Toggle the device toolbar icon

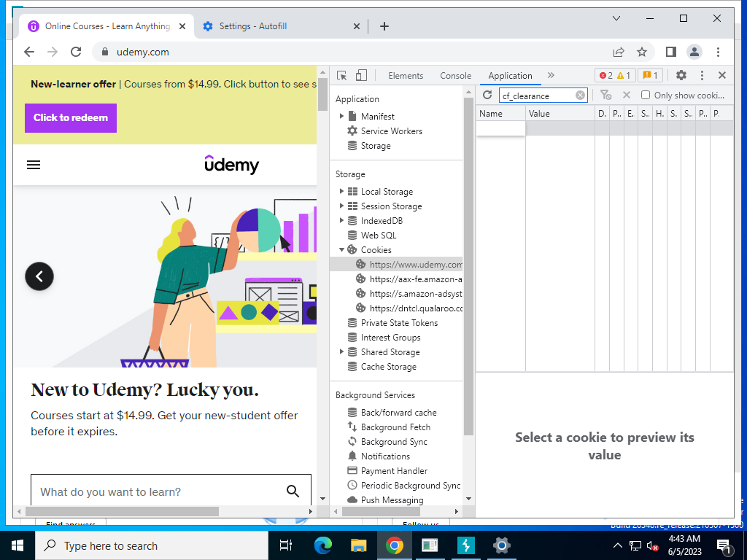361,75
